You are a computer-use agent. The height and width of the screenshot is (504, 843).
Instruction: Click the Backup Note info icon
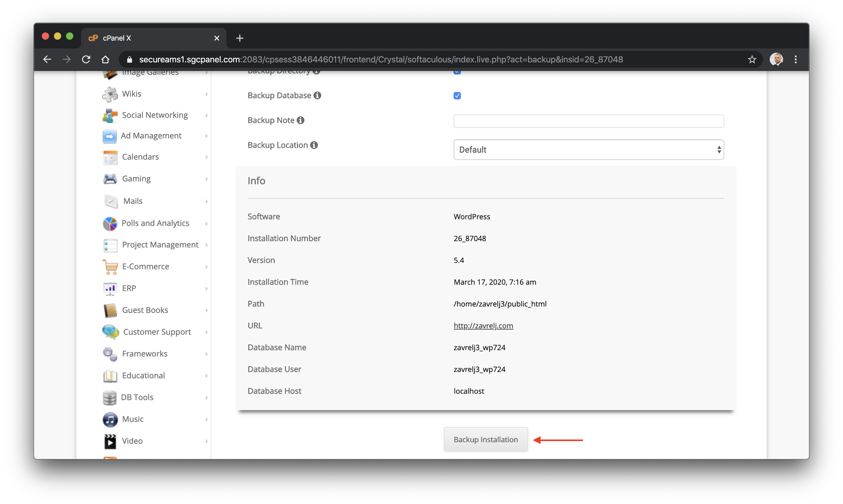pyautogui.click(x=300, y=120)
